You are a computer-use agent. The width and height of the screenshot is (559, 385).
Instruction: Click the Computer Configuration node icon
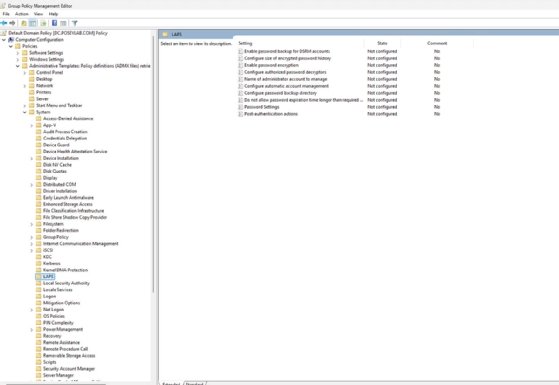[11, 40]
